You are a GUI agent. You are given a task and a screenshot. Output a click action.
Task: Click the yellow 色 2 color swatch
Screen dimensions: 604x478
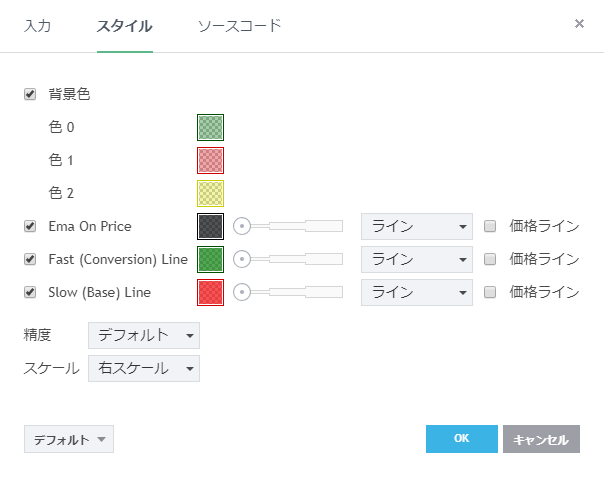tap(210, 193)
